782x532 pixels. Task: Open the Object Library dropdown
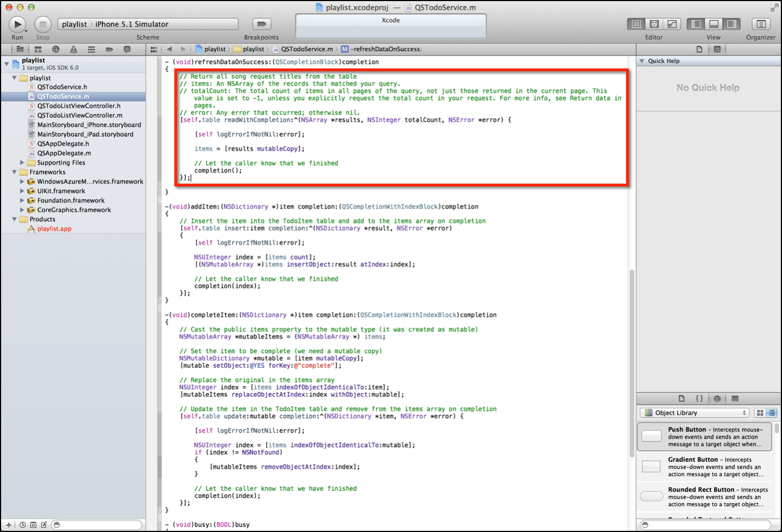pos(693,413)
